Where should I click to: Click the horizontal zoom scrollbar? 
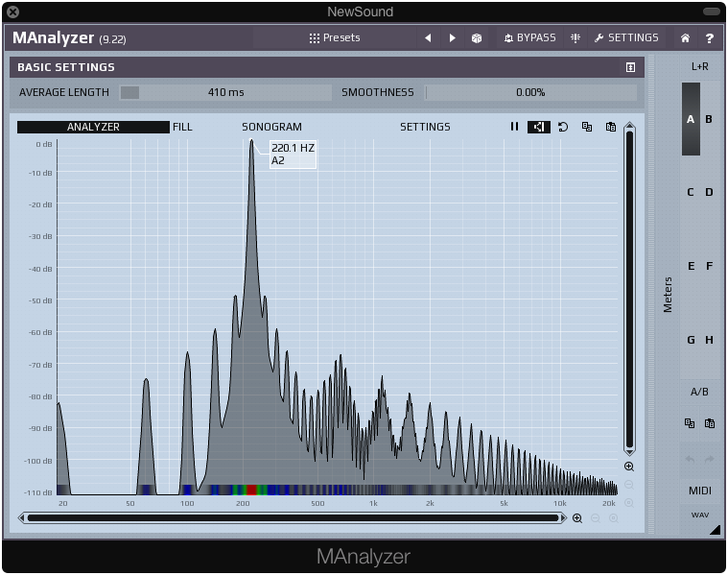(x=293, y=518)
